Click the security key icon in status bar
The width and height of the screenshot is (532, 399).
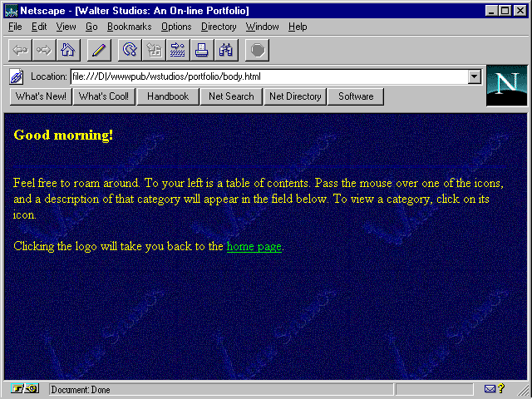25,388
